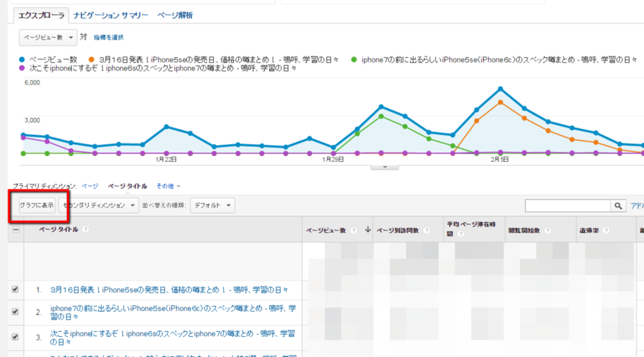Viewport: 644px width, 357px height.
Task: Click help icon under 平均ページ滞在時間 header
Action: pyautogui.click(x=461, y=234)
